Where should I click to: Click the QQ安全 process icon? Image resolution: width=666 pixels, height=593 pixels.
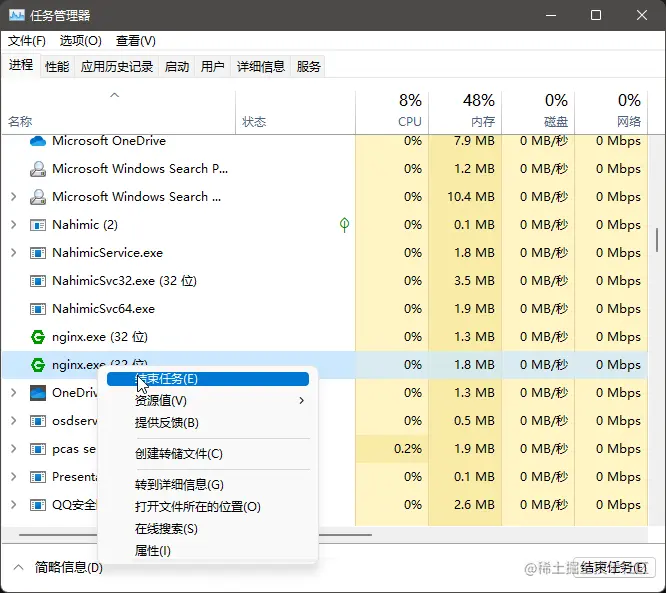click(x=38, y=505)
